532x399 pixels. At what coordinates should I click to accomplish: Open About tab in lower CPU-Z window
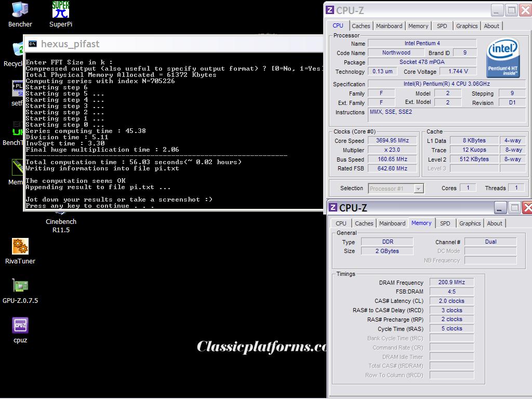(495, 223)
